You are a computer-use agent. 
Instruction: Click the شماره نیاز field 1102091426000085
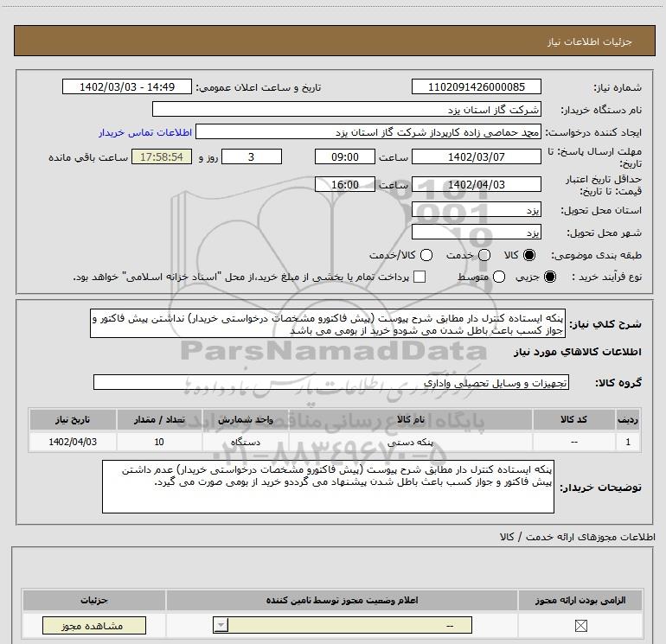click(476, 86)
